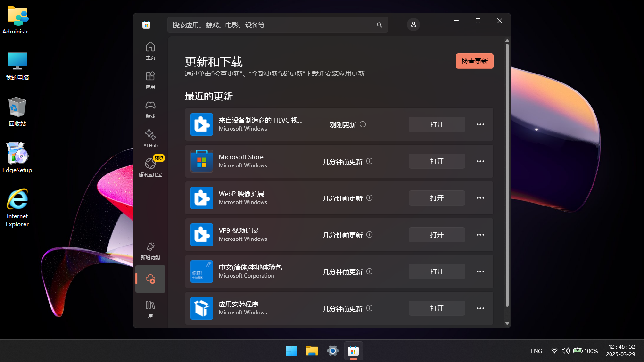
Task: Click the Microsoft Corporation publisher text
Action: [x=246, y=276]
